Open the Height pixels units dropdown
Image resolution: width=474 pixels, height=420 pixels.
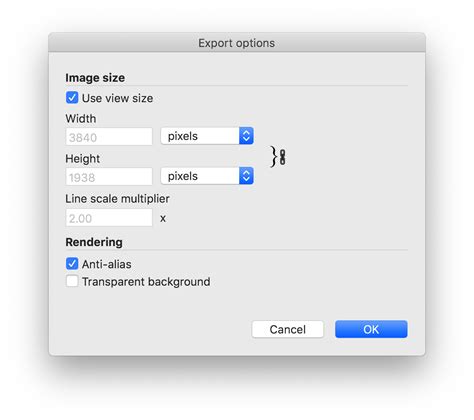tap(207, 176)
